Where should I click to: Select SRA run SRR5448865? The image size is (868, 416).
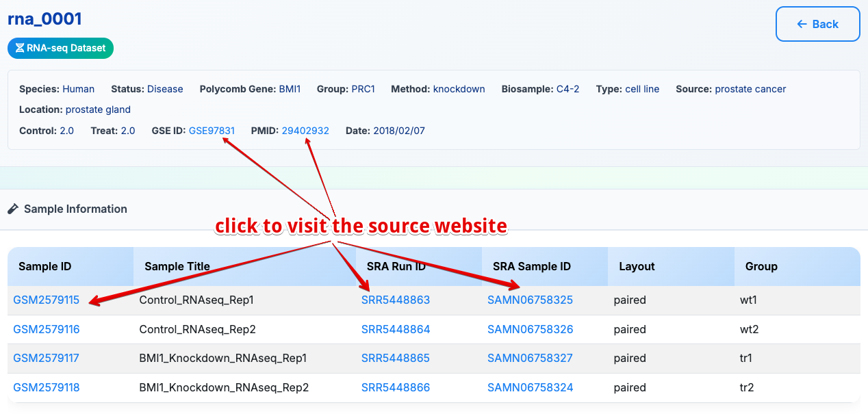click(396, 358)
